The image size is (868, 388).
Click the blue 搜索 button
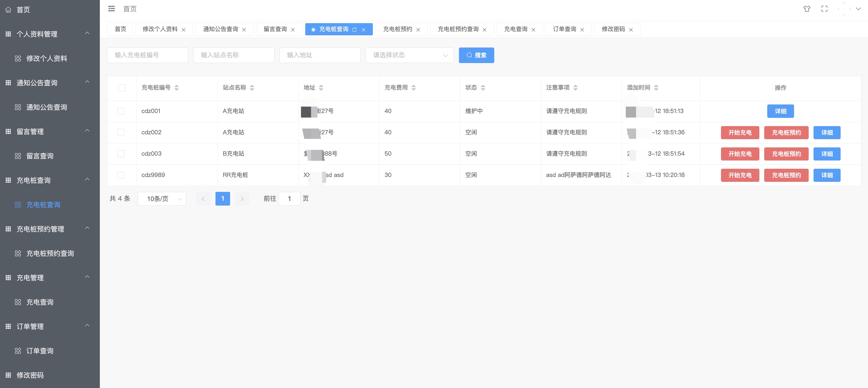click(x=477, y=55)
